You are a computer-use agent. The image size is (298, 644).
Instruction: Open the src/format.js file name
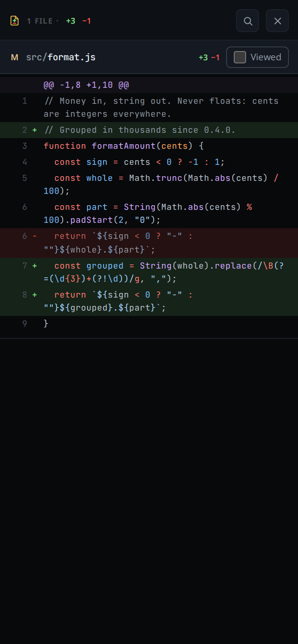(x=61, y=57)
